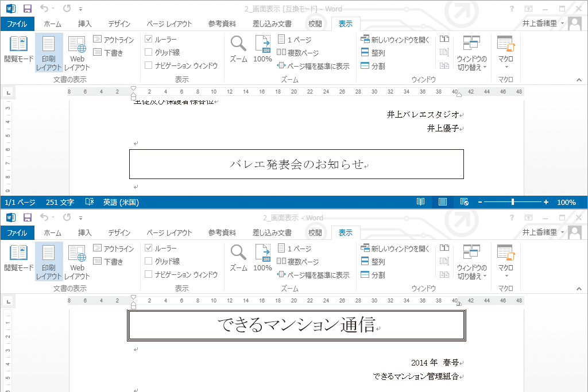The image size is (588, 392).
Task: Click zoom in plus button in status bar
Action: 546,202
